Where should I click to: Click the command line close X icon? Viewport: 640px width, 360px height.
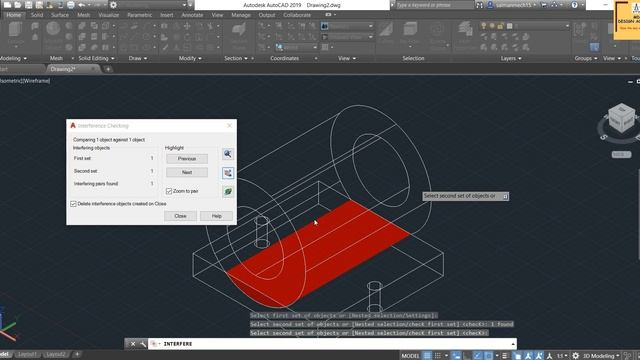click(x=133, y=344)
